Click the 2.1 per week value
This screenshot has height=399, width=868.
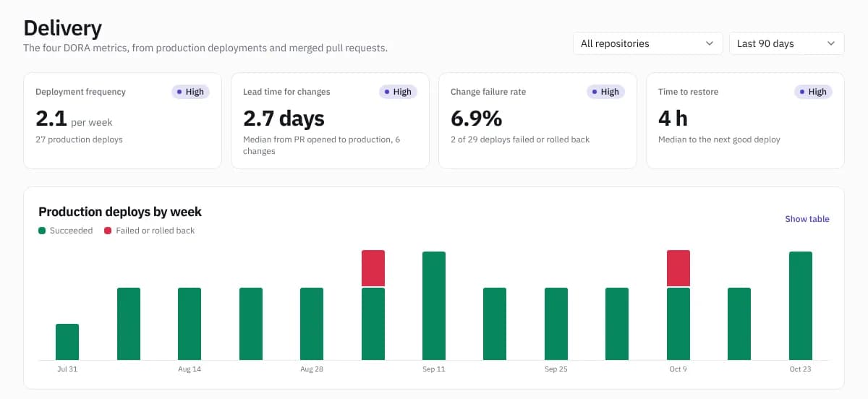pos(74,119)
